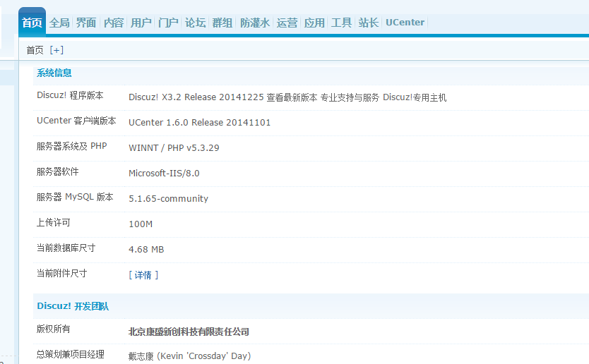Screen dimensions: 589x364
Task: Click the 总策划兼项目经理 label
Action: (x=70, y=354)
